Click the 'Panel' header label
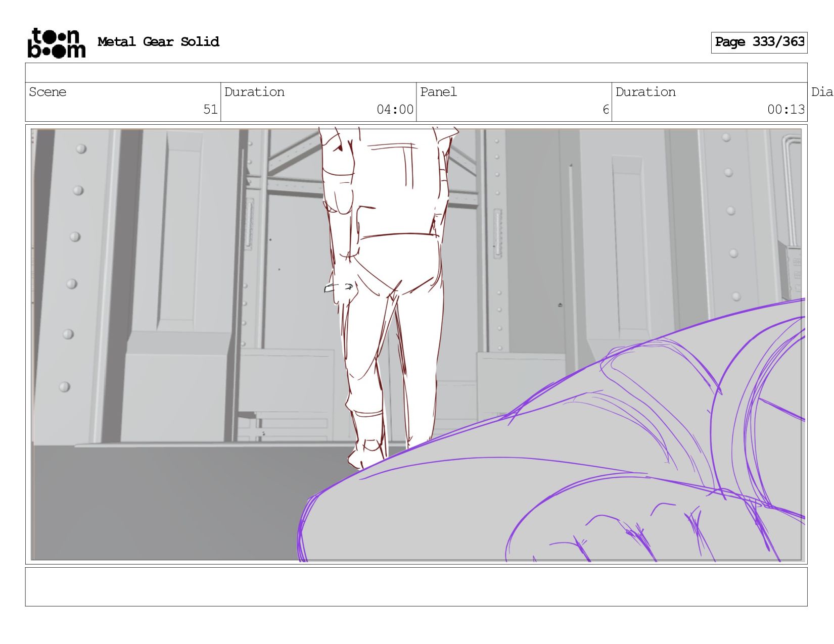Image resolution: width=834 pixels, height=644 pixels. coord(438,92)
